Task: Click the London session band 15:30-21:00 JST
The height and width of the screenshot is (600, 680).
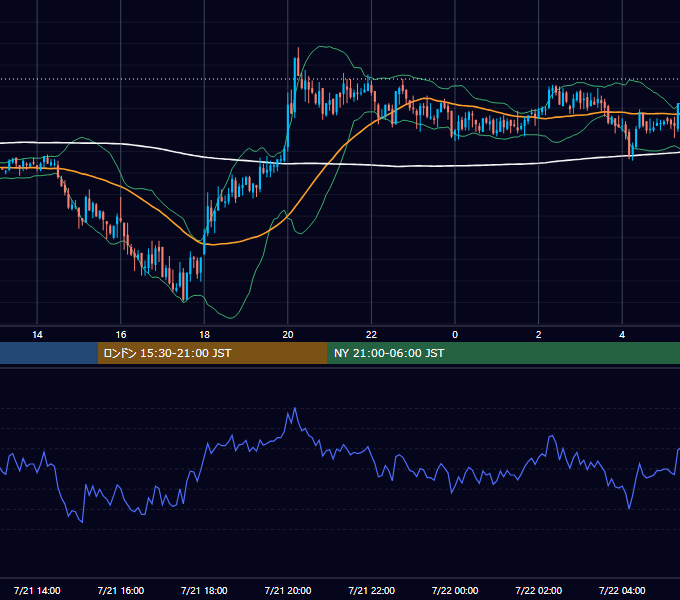Action: 212,353
